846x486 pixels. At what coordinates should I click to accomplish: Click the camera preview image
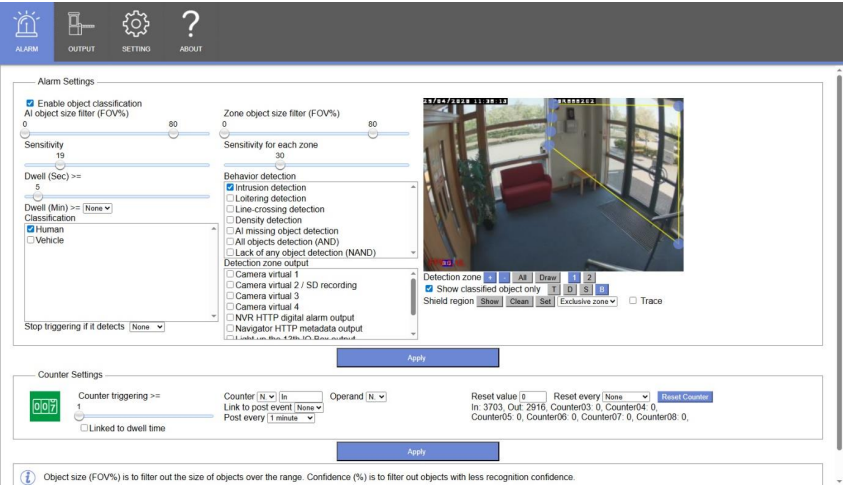553,184
